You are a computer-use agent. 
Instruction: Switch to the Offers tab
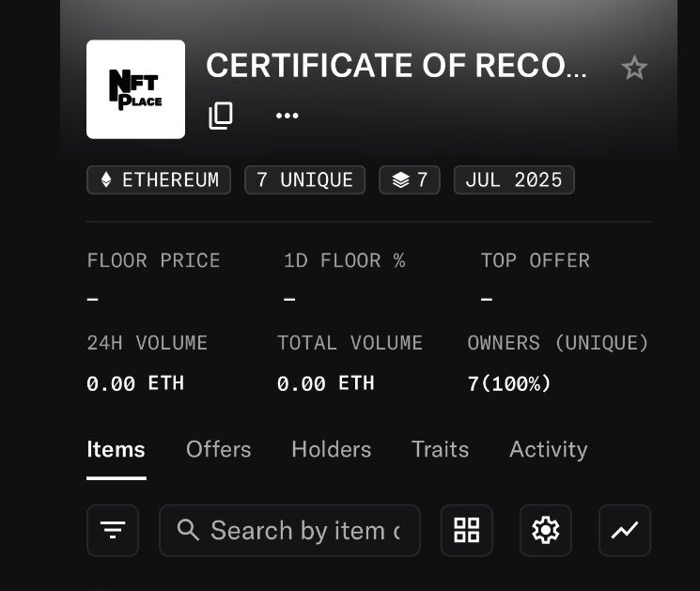click(218, 449)
